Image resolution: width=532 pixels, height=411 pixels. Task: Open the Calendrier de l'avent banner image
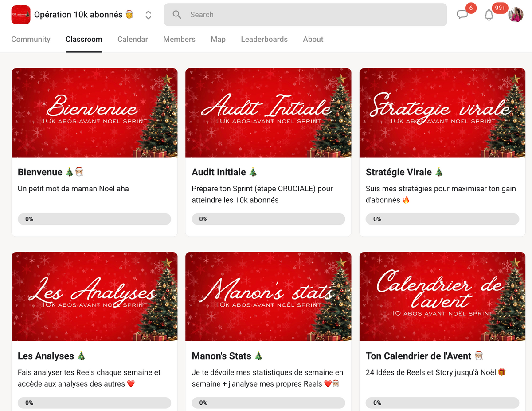(442, 296)
